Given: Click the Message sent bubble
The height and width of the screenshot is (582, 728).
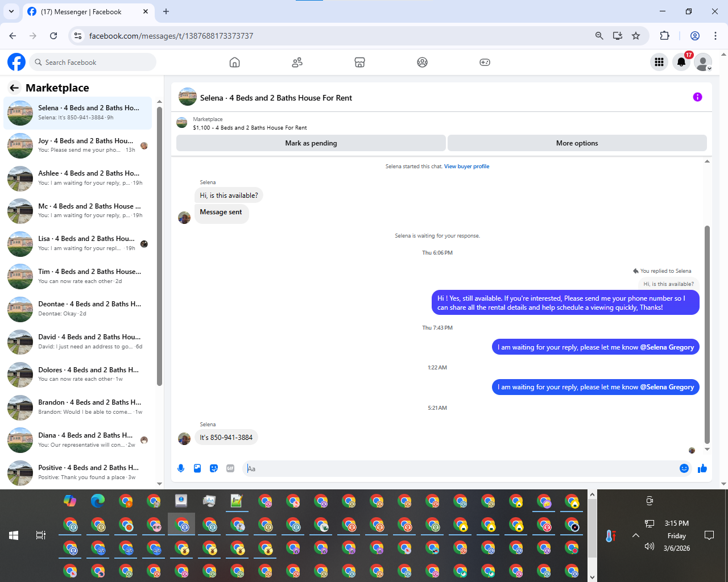Looking at the screenshot, I should (x=221, y=213).
